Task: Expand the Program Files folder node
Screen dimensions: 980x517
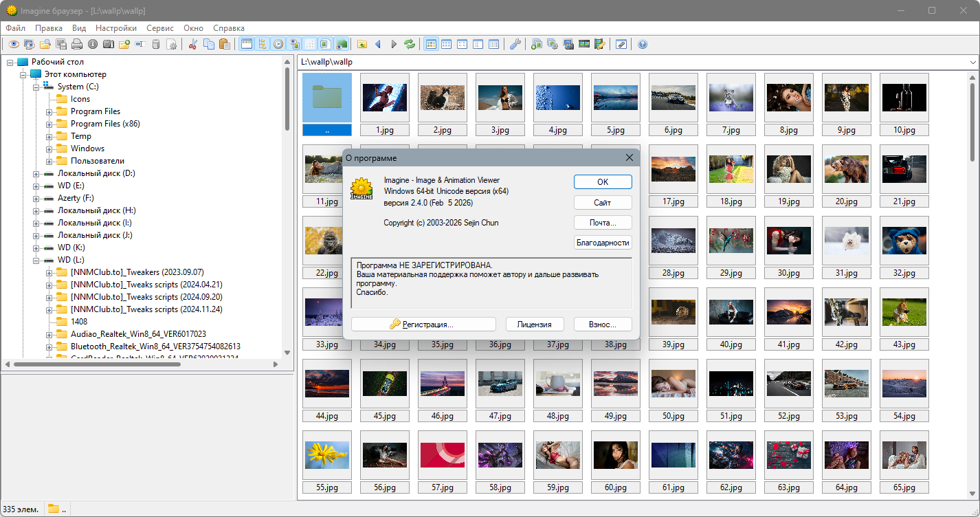Action: pyautogui.click(x=49, y=112)
